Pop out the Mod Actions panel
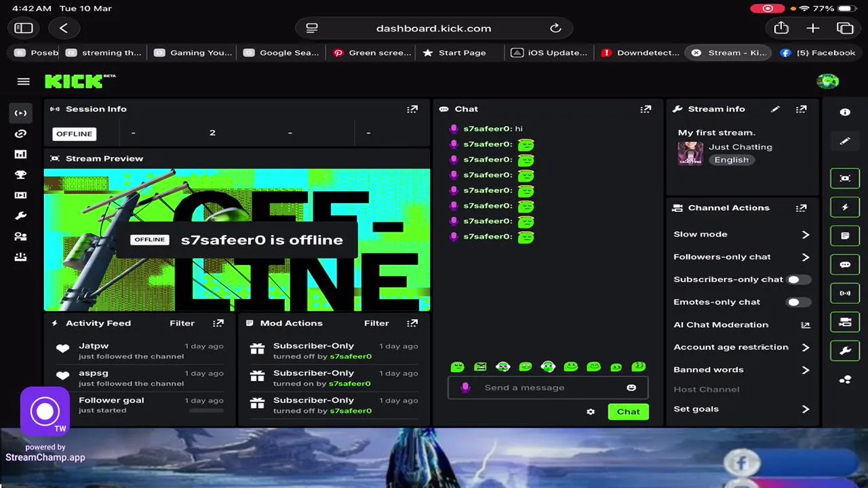 tap(412, 323)
